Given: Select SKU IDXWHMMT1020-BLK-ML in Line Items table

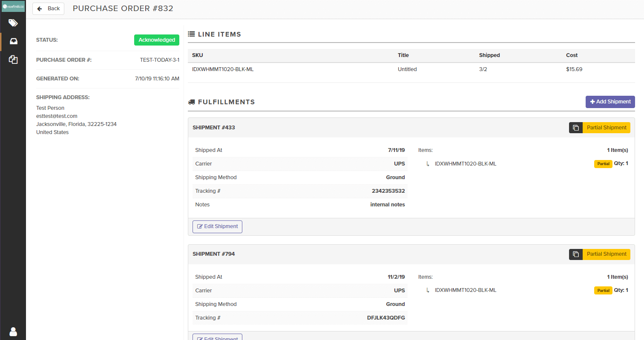Looking at the screenshot, I should 223,69.
